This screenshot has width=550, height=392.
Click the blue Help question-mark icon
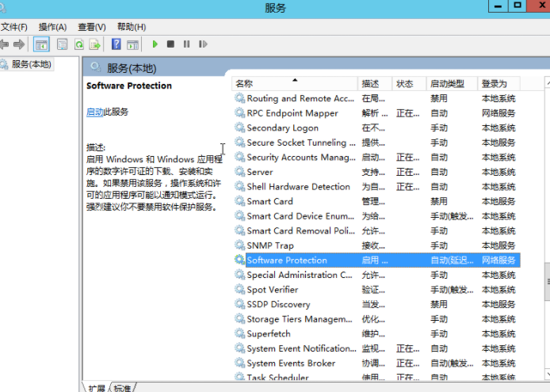pyautogui.click(x=116, y=44)
